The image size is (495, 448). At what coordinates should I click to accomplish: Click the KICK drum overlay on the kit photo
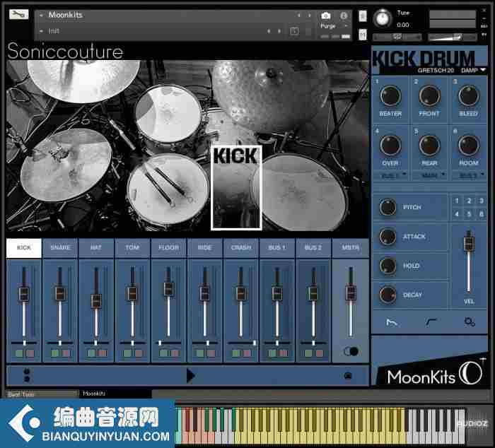click(236, 187)
